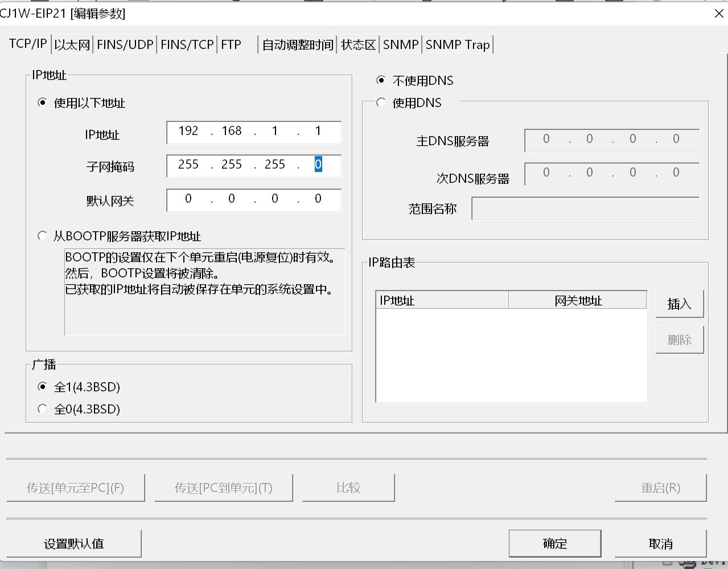Open the SNMP tab

tap(401, 45)
